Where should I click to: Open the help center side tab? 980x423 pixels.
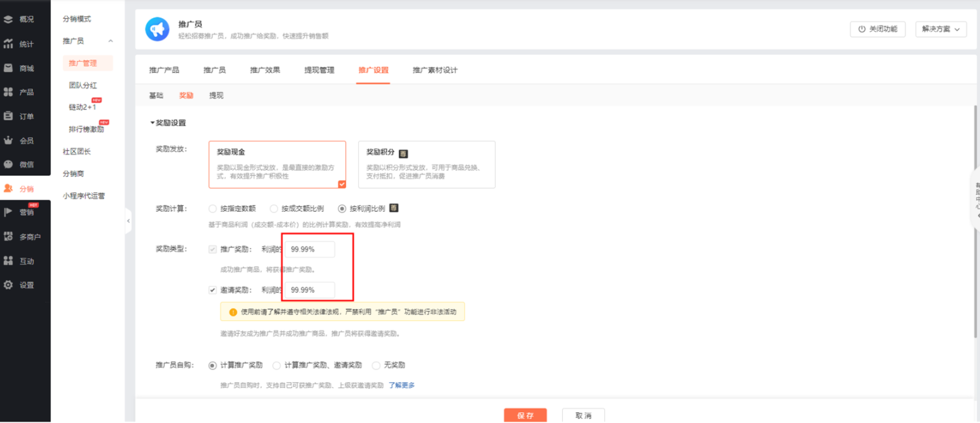pos(976,200)
